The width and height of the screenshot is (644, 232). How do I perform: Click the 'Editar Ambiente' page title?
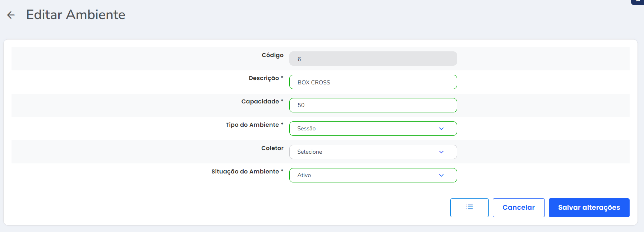(76, 15)
